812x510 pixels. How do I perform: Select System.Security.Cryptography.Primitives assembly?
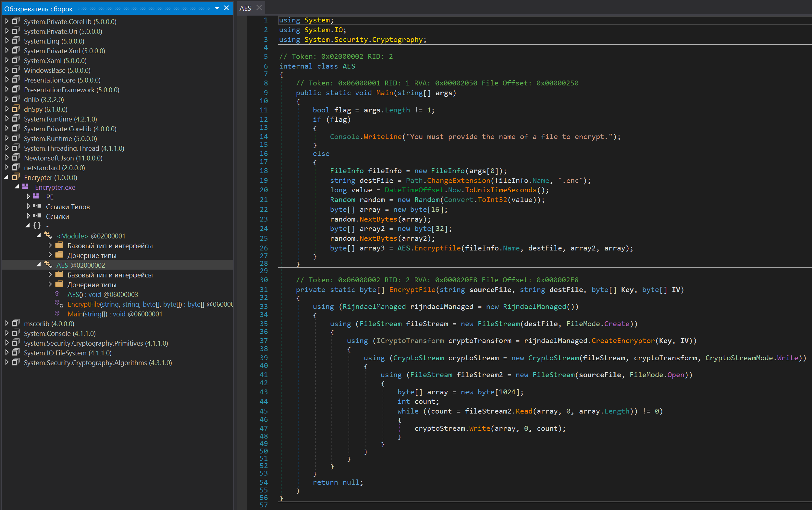pos(96,343)
